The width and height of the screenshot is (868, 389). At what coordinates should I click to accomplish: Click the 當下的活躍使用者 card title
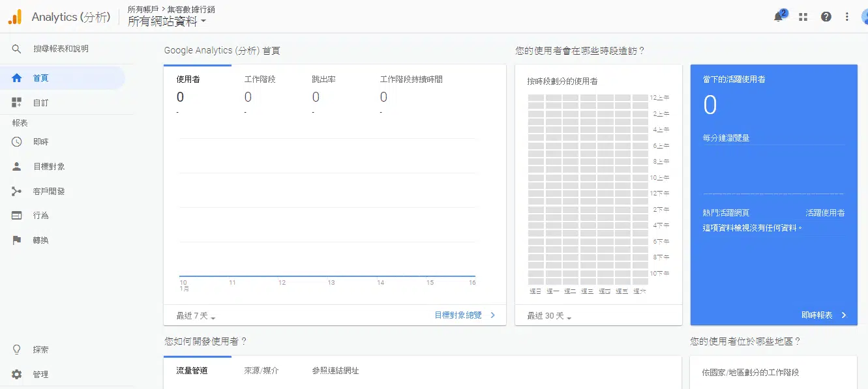[734, 79]
